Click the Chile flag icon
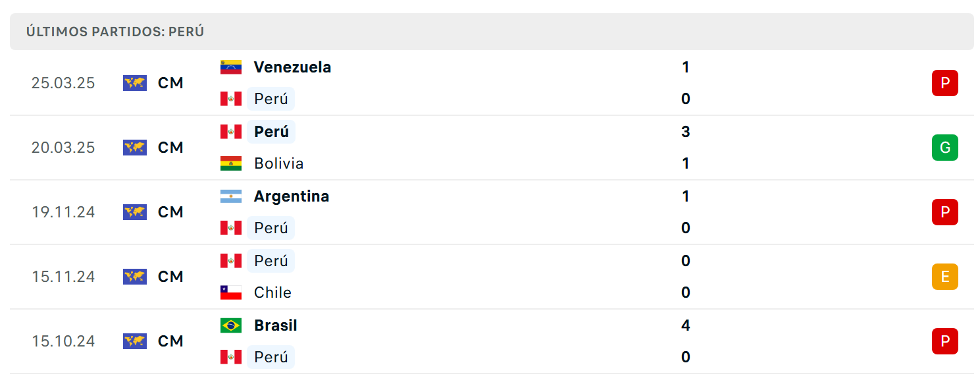Image resolution: width=980 pixels, height=388 pixels. point(231,292)
